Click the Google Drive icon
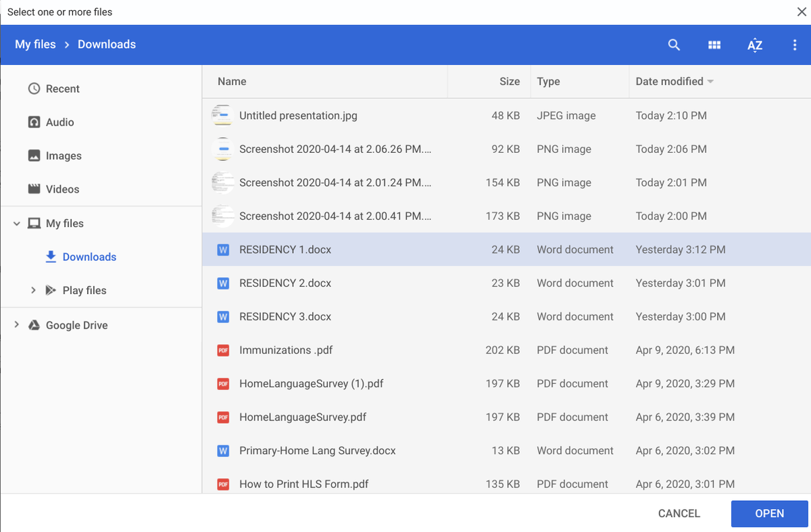811x532 pixels. [x=34, y=325]
